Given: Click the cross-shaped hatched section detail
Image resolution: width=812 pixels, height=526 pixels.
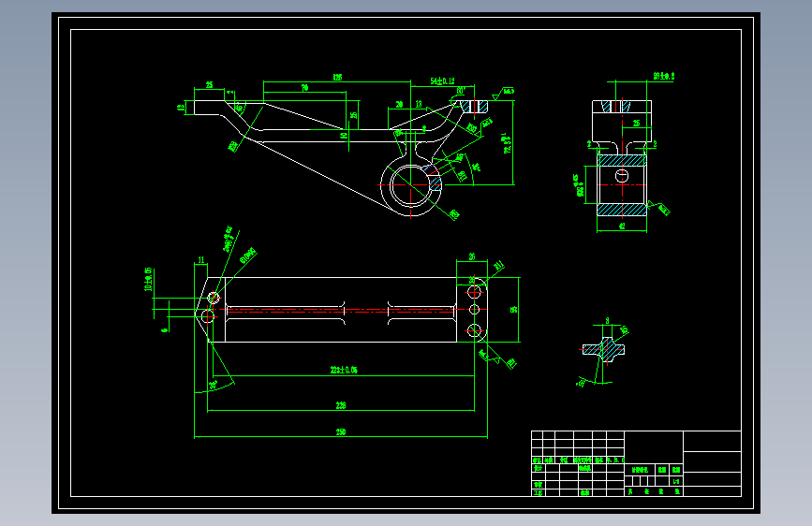Looking at the screenshot, I should pos(603,349).
